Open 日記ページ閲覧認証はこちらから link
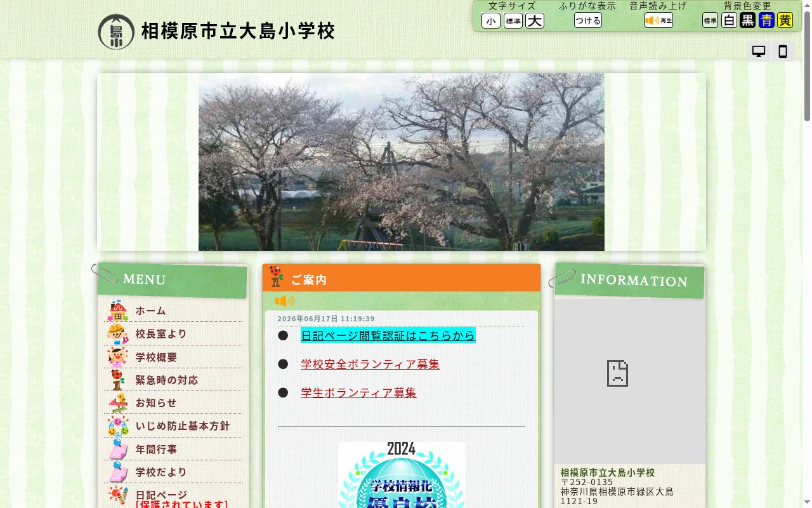Image resolution: width=812 pixels, height=508 pixels. click(388, 335)
